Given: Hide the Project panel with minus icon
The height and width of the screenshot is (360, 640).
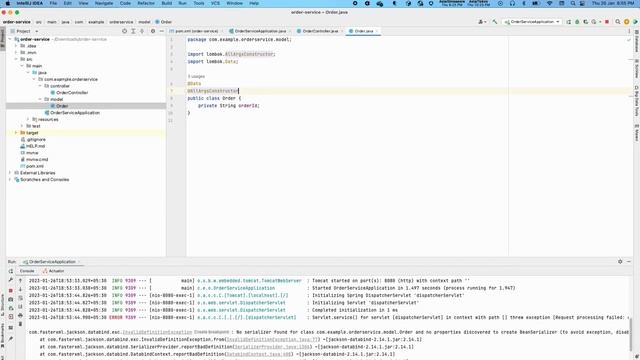Looking at the screenshot, I should (161, 31).
